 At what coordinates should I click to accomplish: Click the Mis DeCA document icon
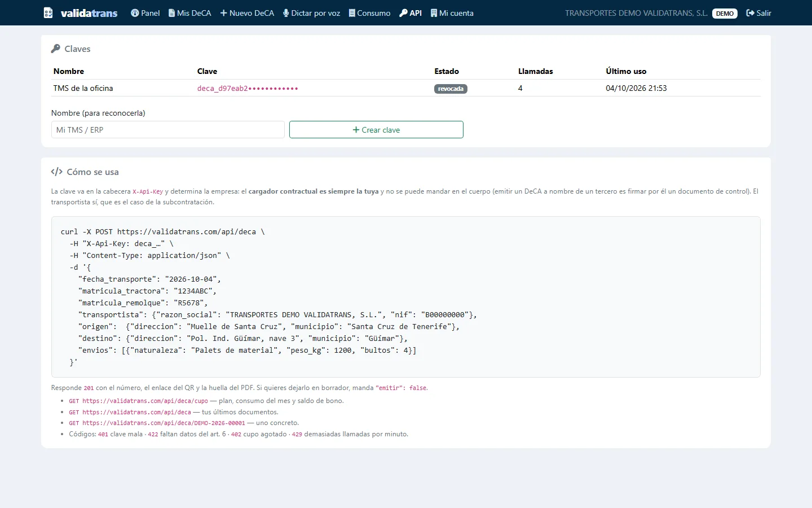[171, 13]
